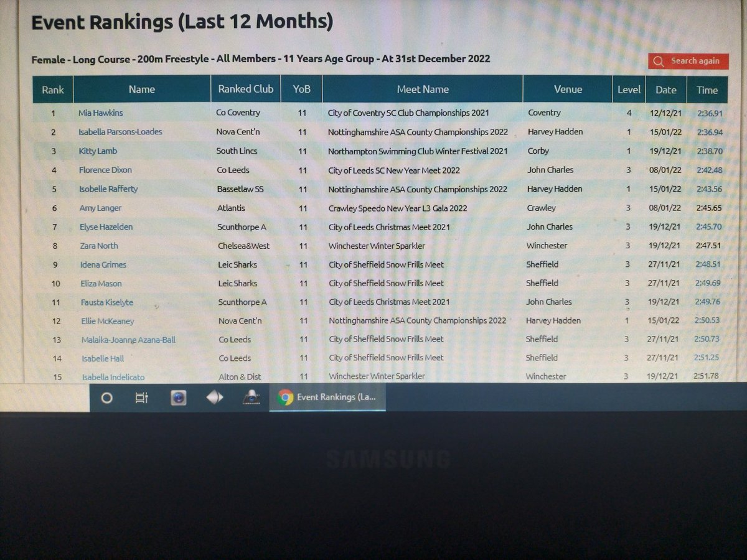Select the Corby venue cell

(x=538, y=151)
